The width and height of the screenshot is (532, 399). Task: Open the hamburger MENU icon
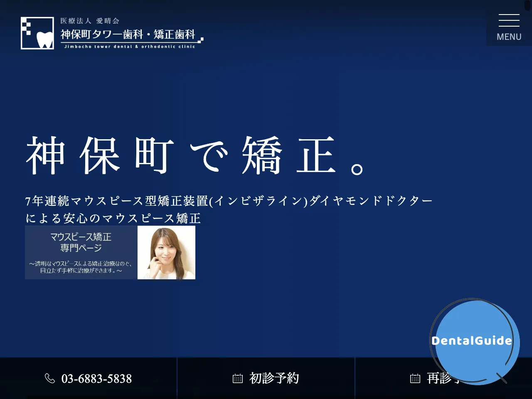tap(509, 20)
